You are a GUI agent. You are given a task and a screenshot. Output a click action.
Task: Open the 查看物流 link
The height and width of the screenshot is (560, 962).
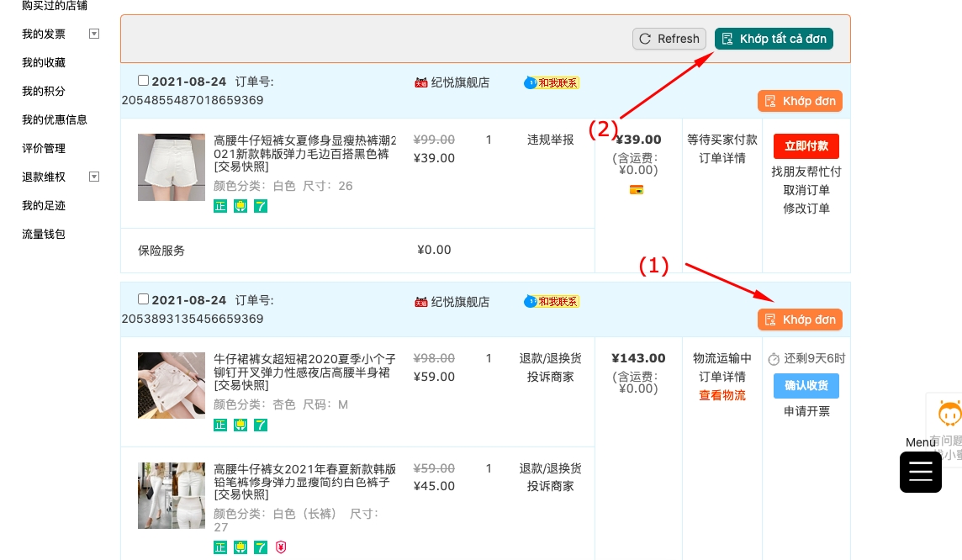tap(722, 395)
